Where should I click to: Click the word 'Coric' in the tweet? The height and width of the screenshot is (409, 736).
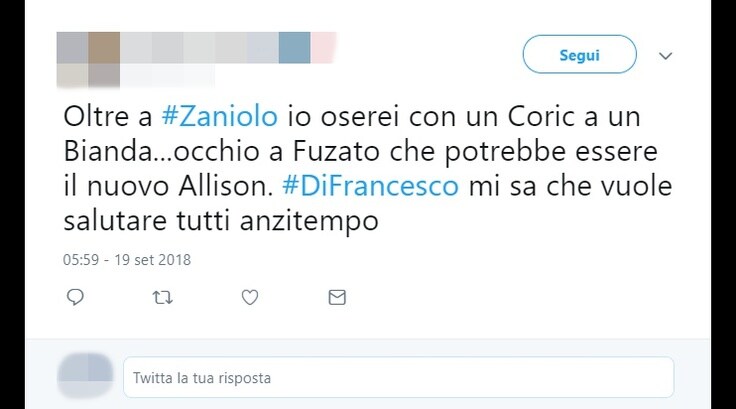point(542,116)
